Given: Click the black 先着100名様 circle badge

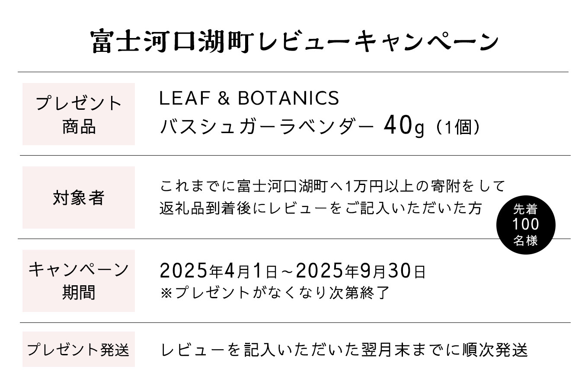Looking at the screenshot, I should coord(526,225).
